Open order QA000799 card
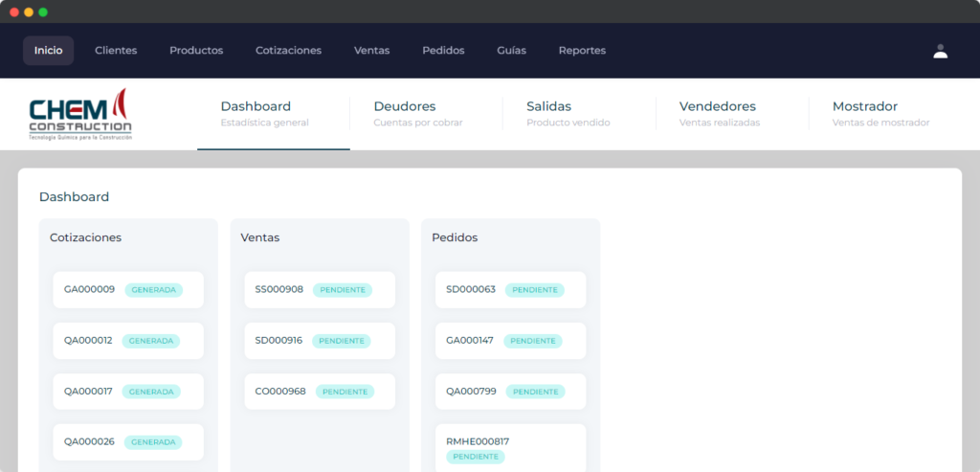 (511, 392)
